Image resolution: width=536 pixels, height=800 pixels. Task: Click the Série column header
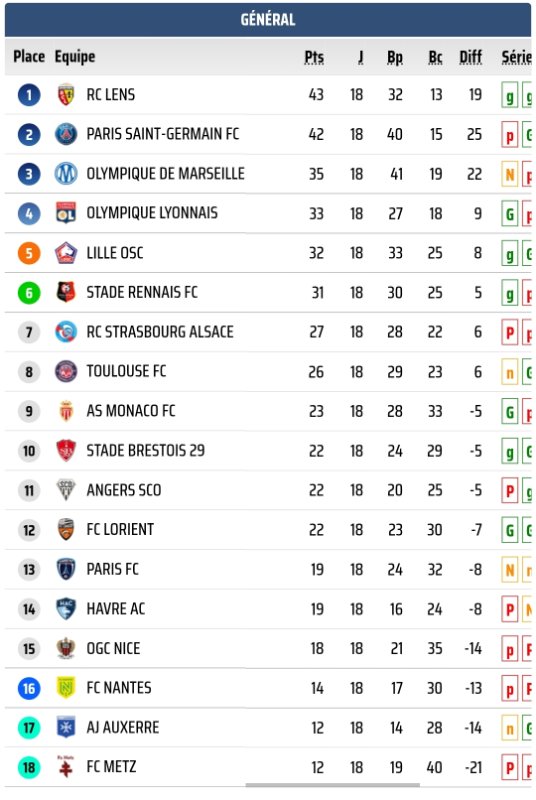click(x=516, y=57)
